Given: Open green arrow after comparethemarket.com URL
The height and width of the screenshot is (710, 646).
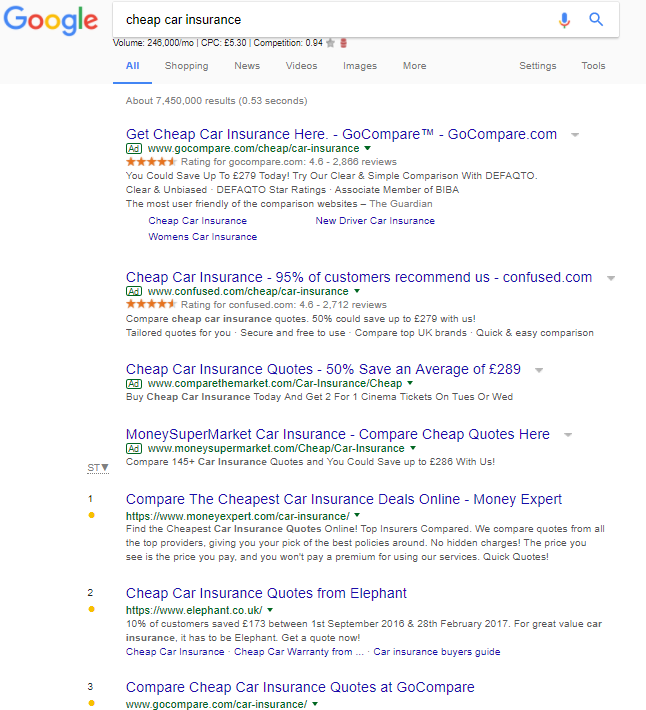Looking at the screenshot, I should [x=410, y=383].
